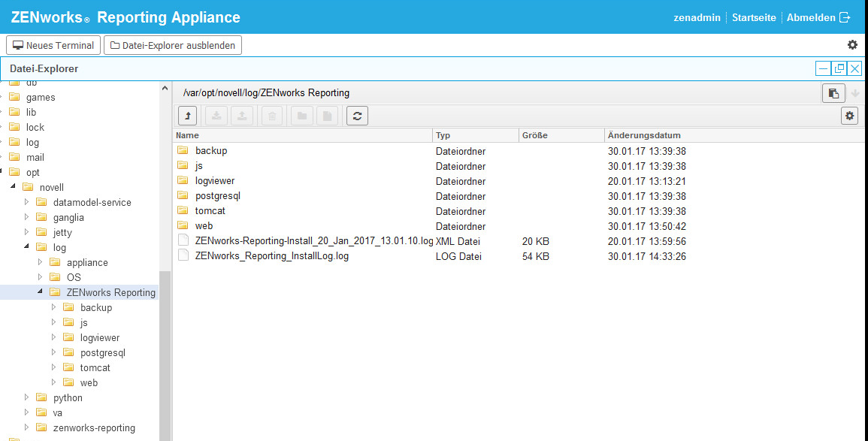Select the postgresql folder in file list
Image resolution: width=868 pixels, height=441 pixels.
(x=217, y=196)
